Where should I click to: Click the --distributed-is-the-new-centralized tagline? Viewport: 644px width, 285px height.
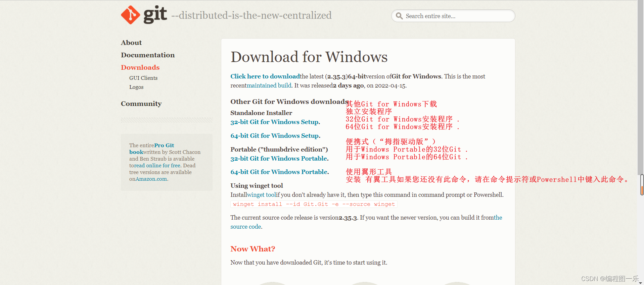coord(251,15)
